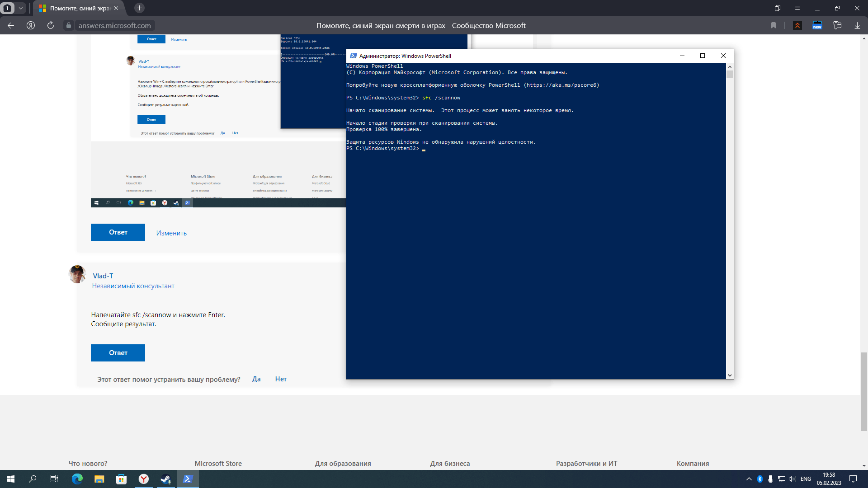Screen dimensions: 868x488
Task: Open the Windows Start menu
Action: (11, 479)
